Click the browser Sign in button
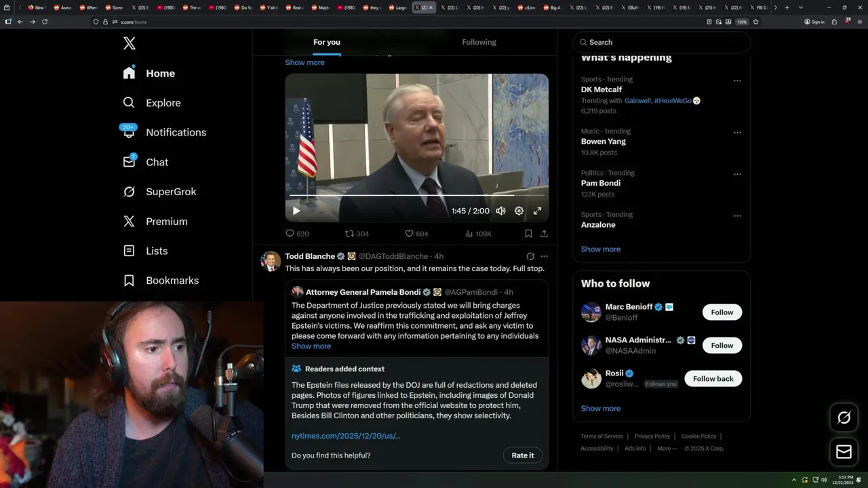 pyautogui.click(x=814, y=22)
